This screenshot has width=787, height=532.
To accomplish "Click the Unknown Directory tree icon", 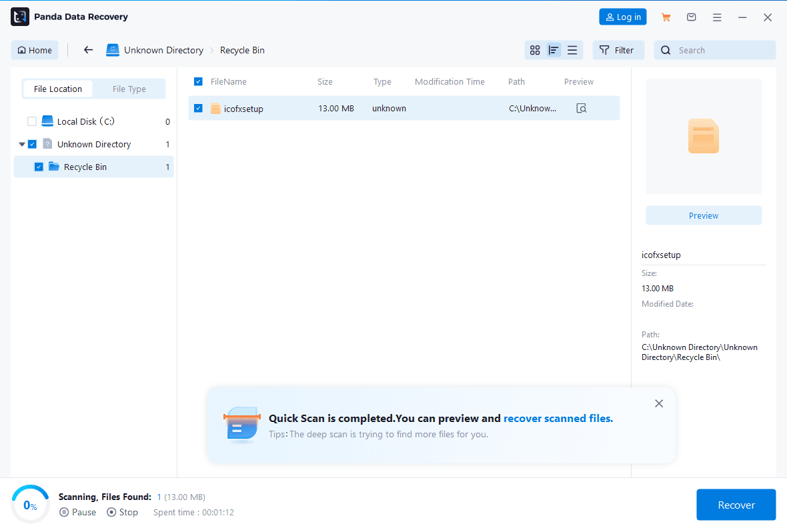I will (47, 144).
